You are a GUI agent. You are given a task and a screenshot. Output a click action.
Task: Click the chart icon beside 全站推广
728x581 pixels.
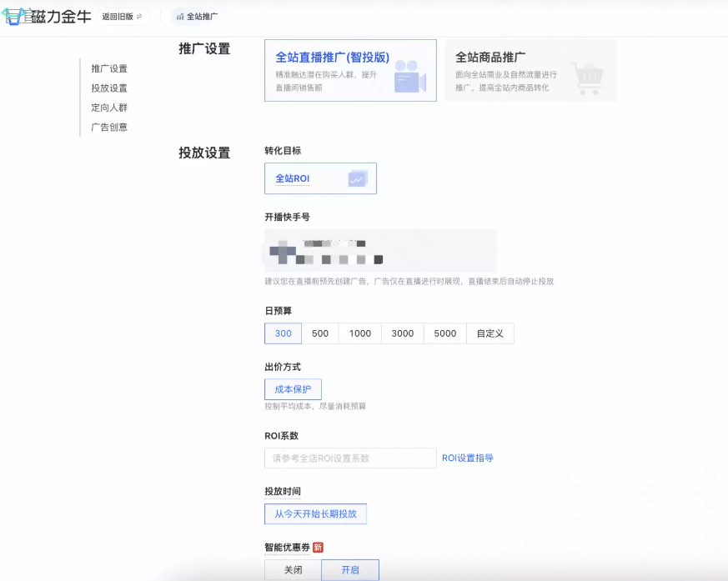[178, 15]
